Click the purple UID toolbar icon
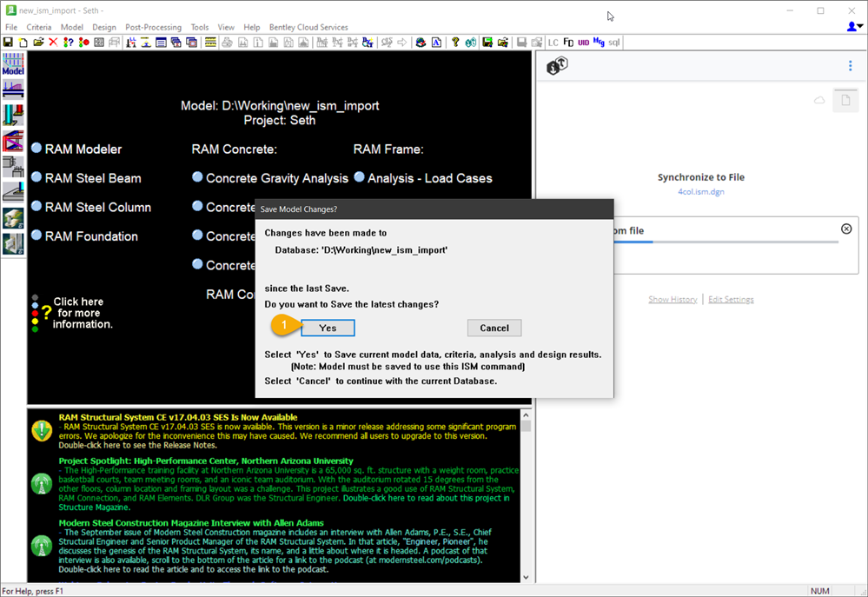The height and width of the screenshot is (597, 868). point(584,42)
